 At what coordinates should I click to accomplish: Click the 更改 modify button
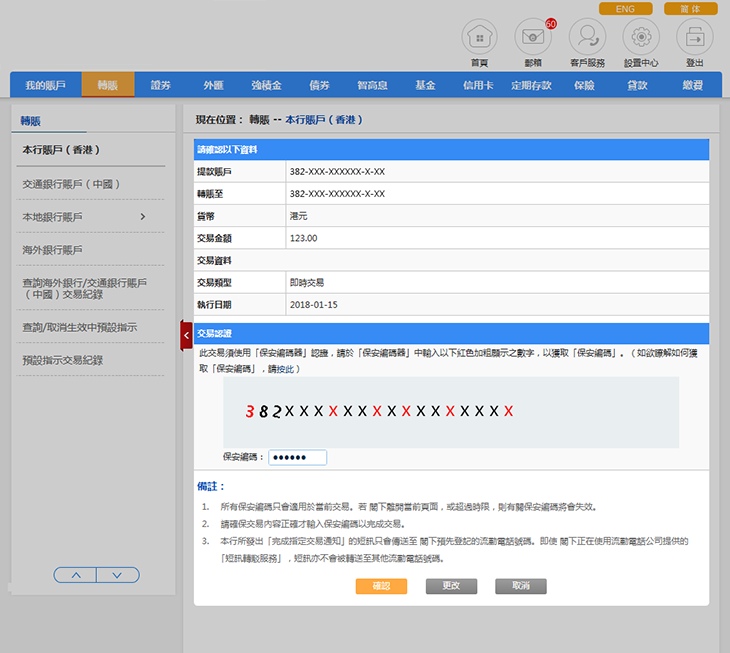coord(451,586)
